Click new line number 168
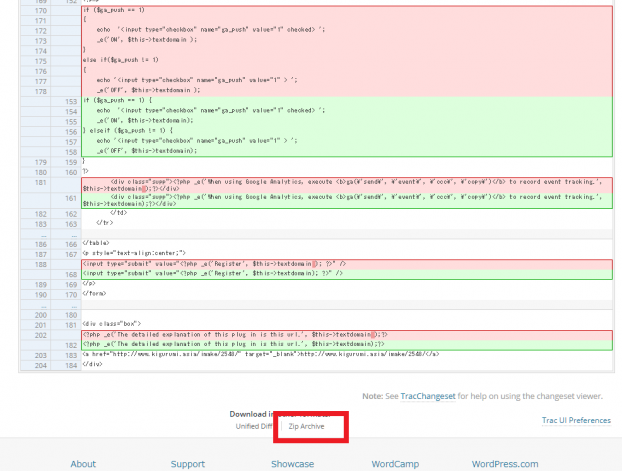The image size is (622, 471). point(71,275)
